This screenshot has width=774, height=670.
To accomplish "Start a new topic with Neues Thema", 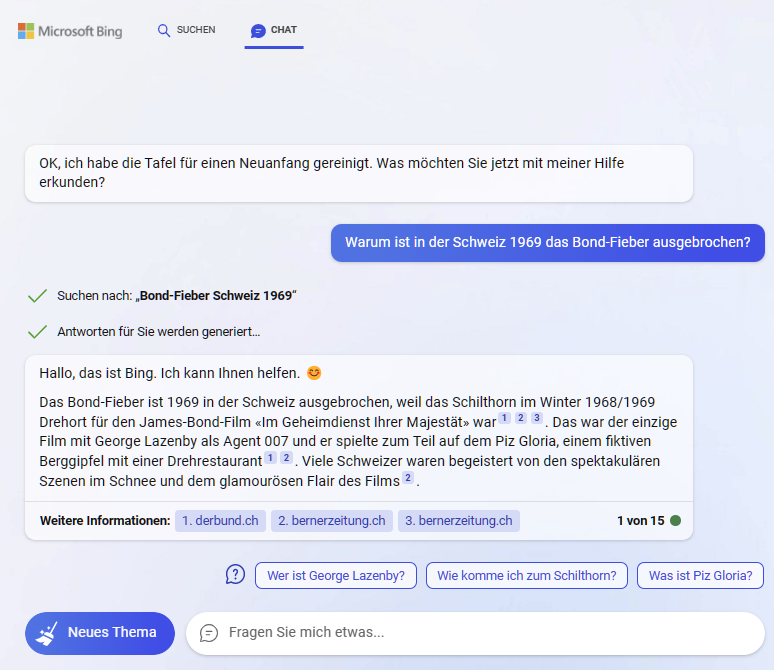I will (x=100, y=633).
